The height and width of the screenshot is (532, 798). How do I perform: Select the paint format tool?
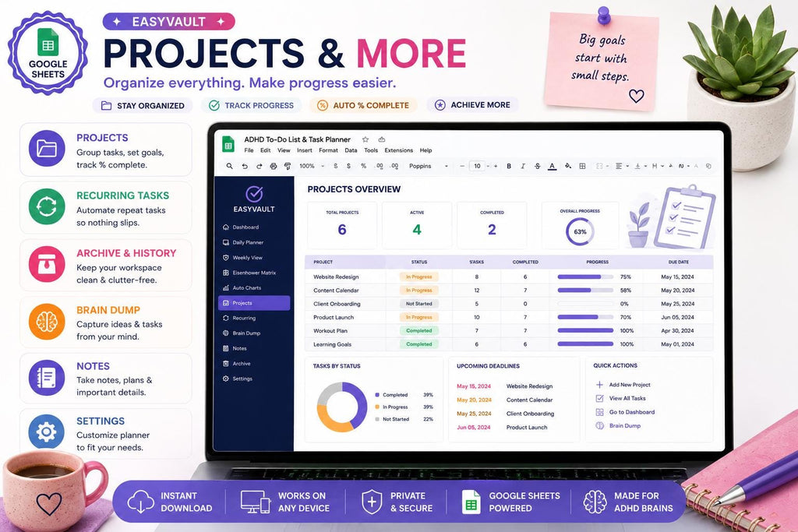[x=288, y=167]
